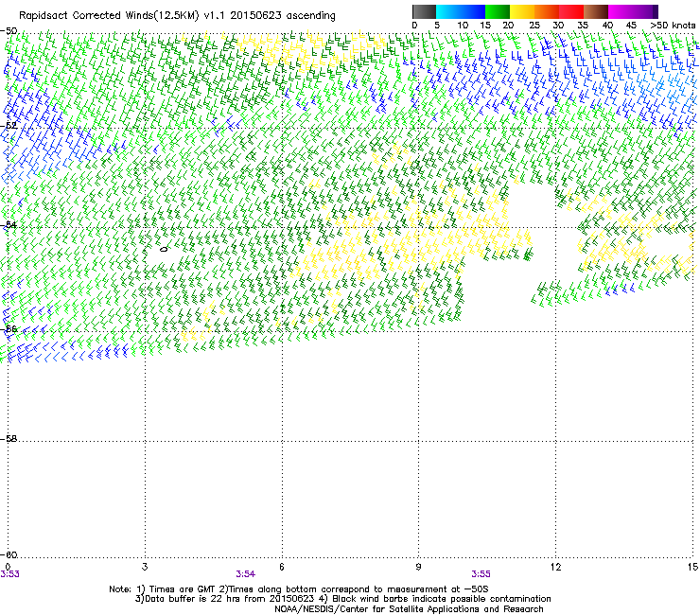
Task: Click the purple '3:54' time label
Action: pyautogui.click(x=246, y=574)
